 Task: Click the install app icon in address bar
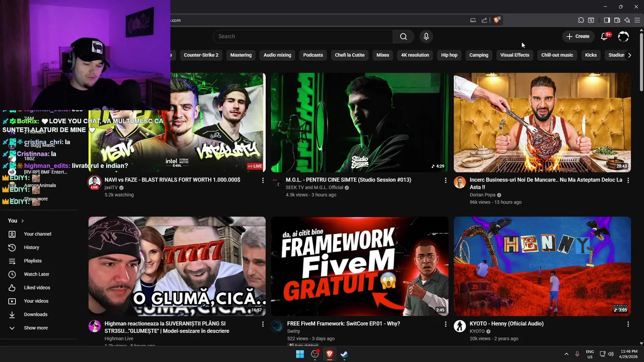tap(473, 20)
